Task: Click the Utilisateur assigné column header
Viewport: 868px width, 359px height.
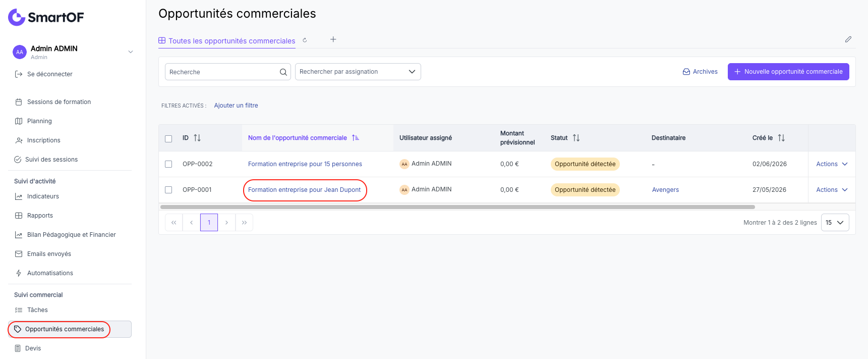Action: click(x=426, y=138)
